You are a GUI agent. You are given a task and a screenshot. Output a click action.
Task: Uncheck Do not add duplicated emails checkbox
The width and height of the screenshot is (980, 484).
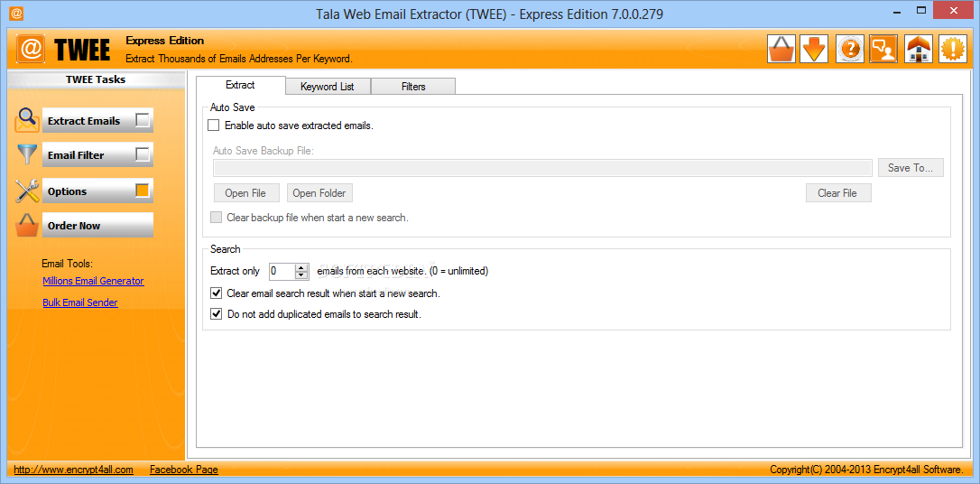coord(217,314)
